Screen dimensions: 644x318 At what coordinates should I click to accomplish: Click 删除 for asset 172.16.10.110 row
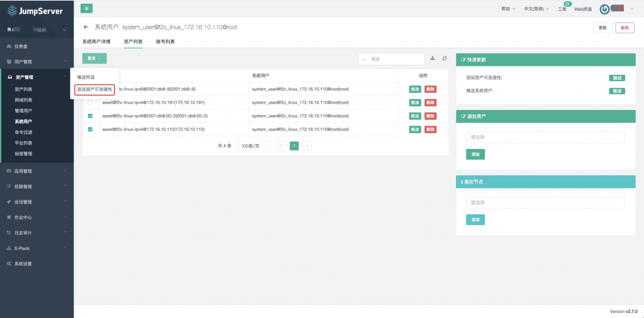point(430,129)
